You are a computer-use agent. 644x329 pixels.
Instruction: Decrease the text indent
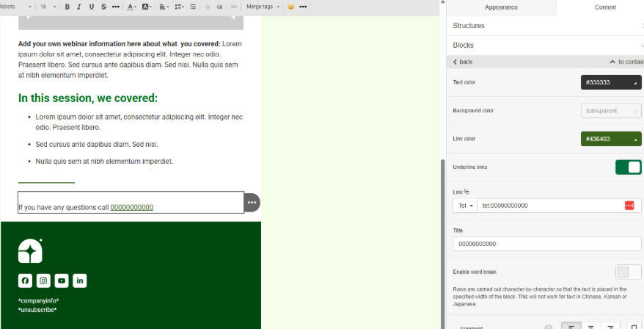208,7
